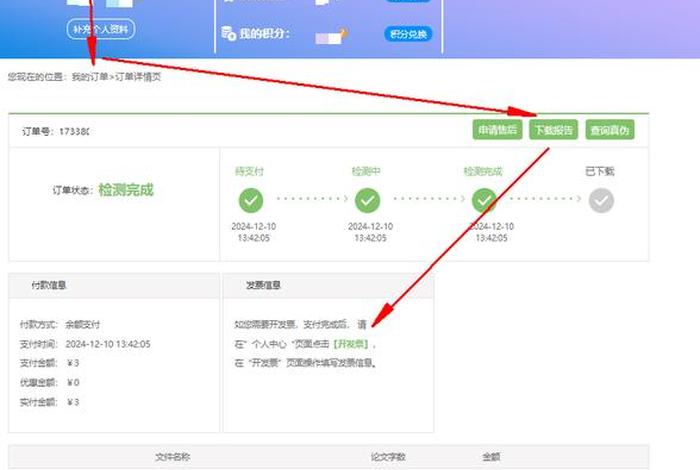
Task: Click the grey 已下载 step icon
Action: click(x=601, y=200)
